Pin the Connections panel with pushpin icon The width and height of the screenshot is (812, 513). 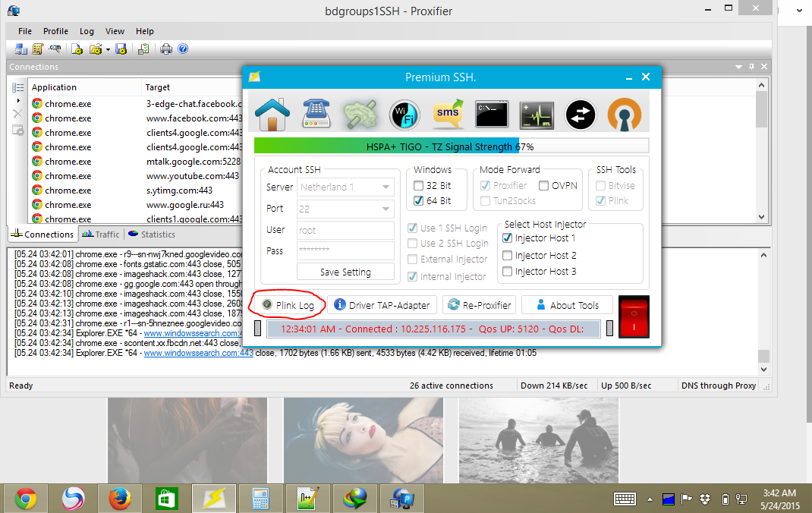[x=751, y=67]
